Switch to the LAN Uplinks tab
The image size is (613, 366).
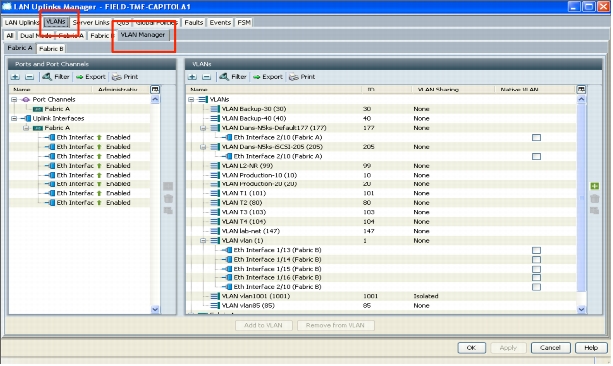(22, 23)
